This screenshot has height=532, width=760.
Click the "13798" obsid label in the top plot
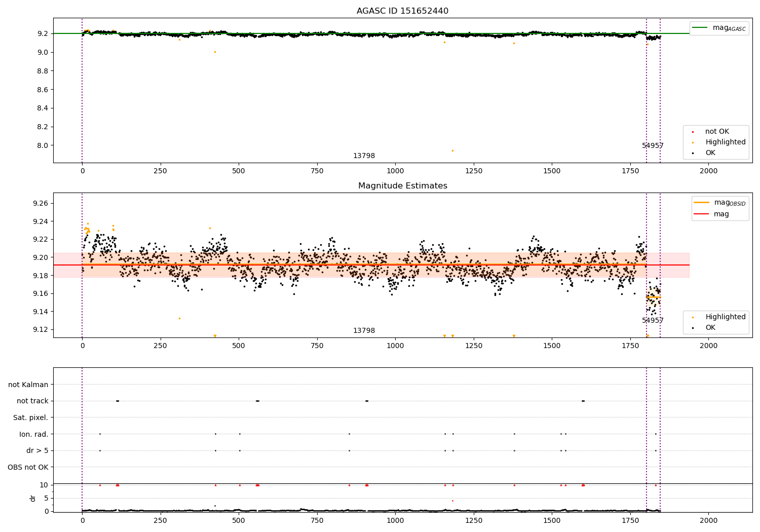tap(364, 156)
